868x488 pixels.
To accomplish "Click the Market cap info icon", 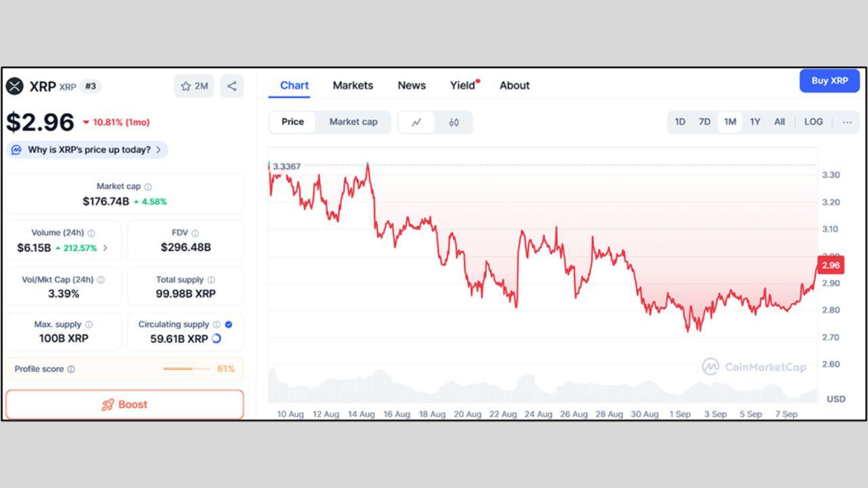I will click(x=148, y=186).
